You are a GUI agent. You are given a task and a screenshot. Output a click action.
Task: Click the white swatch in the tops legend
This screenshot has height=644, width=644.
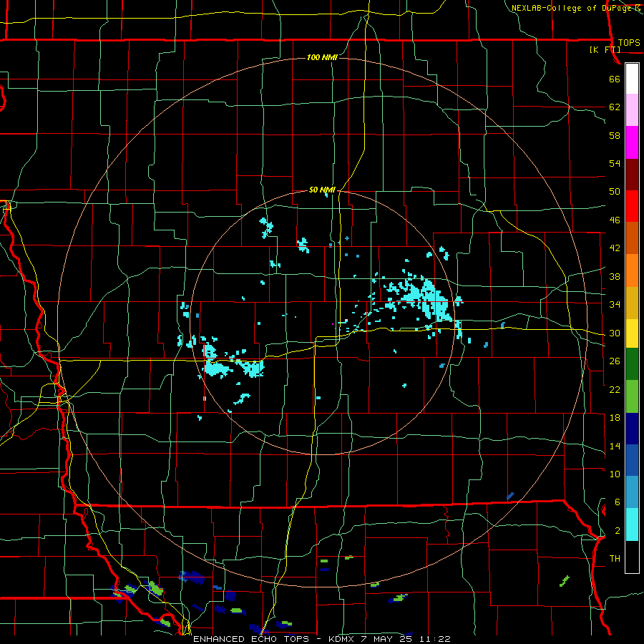pos(632,79)
